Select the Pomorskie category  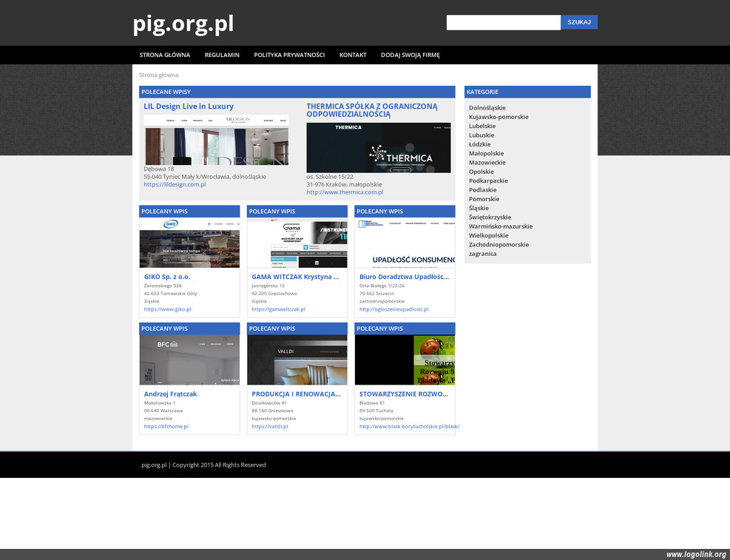point(484,199)
